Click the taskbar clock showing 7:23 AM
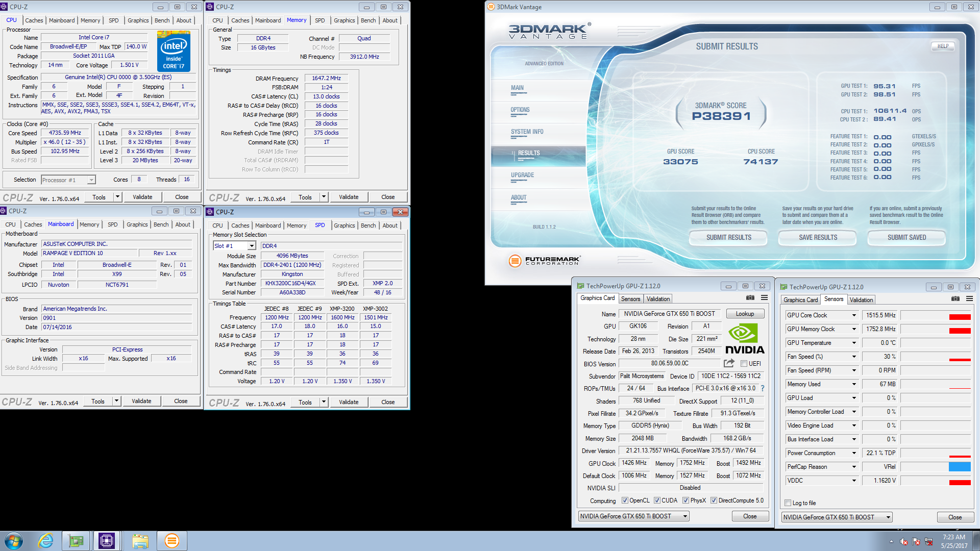 (x=954, y=537)
